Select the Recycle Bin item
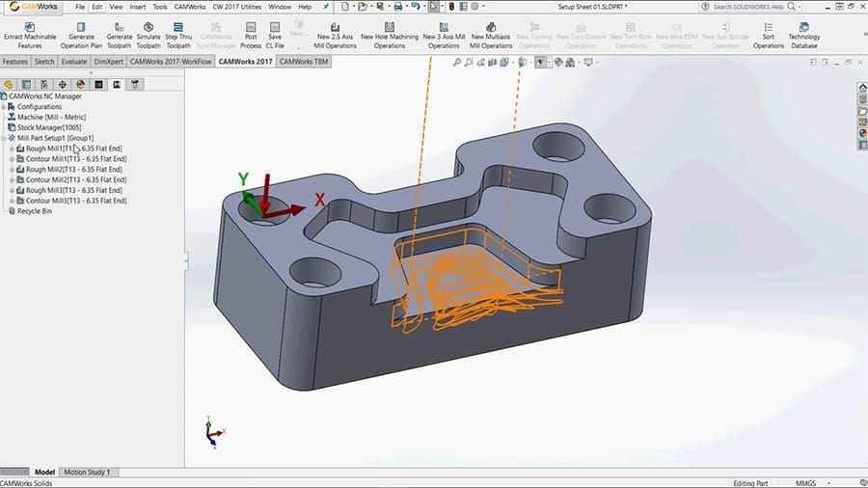This screenshot has height=488, width=868. (35, 211)
